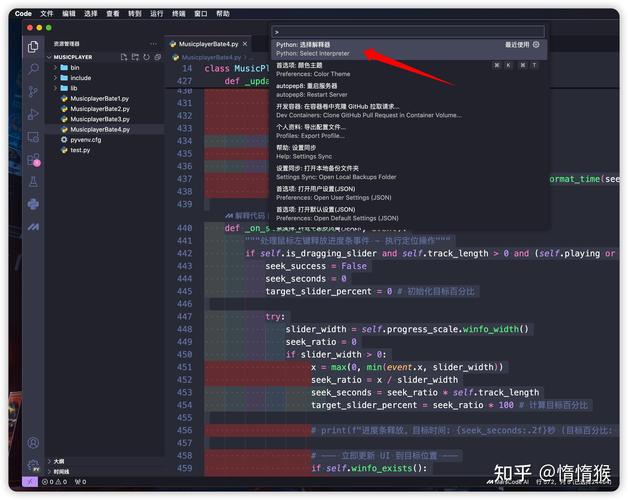Click remote window indicator in status bar

[30, 482]
